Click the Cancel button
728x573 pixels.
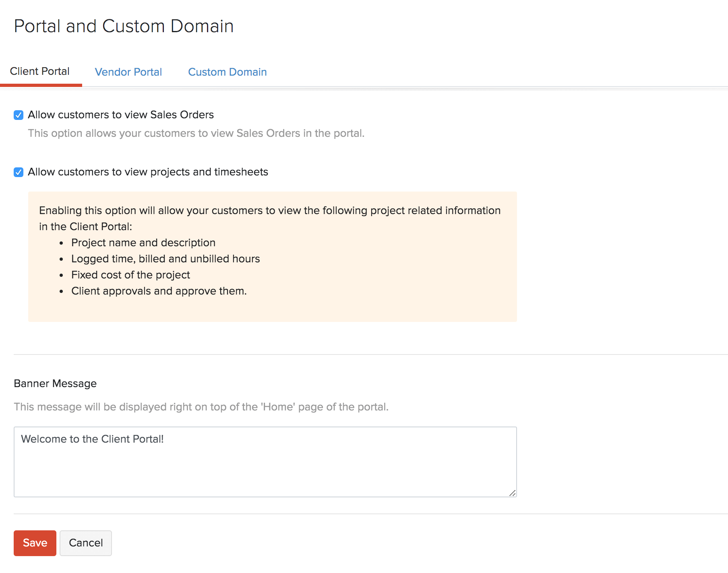pyautogui.click(x=86, y=543)
